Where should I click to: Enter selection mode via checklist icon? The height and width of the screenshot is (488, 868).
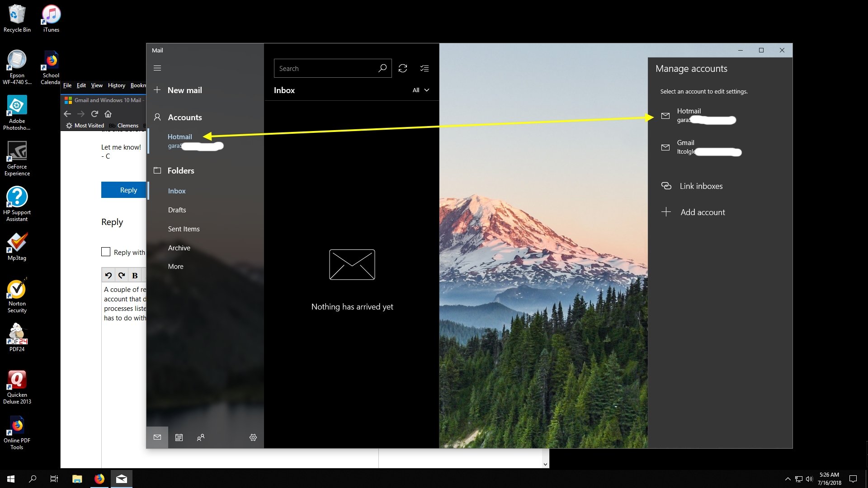(x=424, y=68)
